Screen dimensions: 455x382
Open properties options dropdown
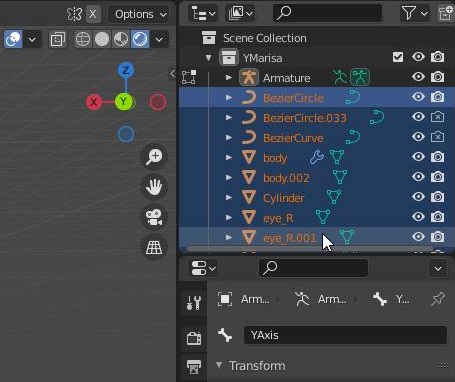pos(438,268)
